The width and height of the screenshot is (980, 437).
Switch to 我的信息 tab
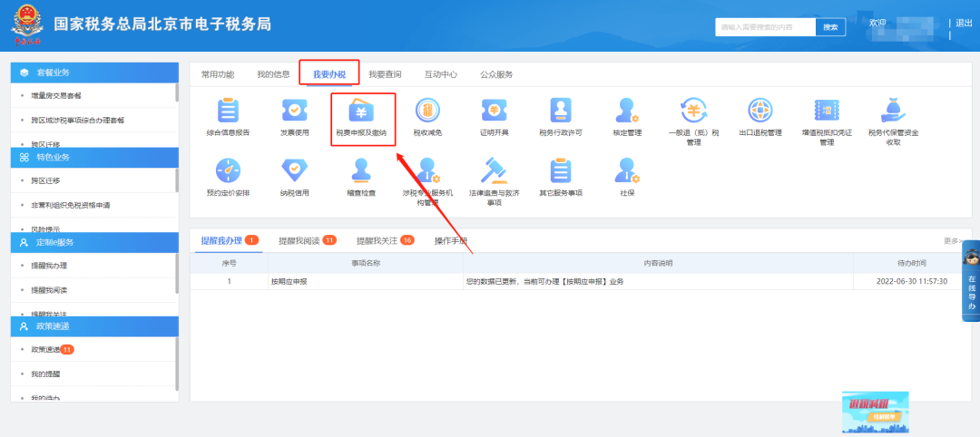pos(273,74)
